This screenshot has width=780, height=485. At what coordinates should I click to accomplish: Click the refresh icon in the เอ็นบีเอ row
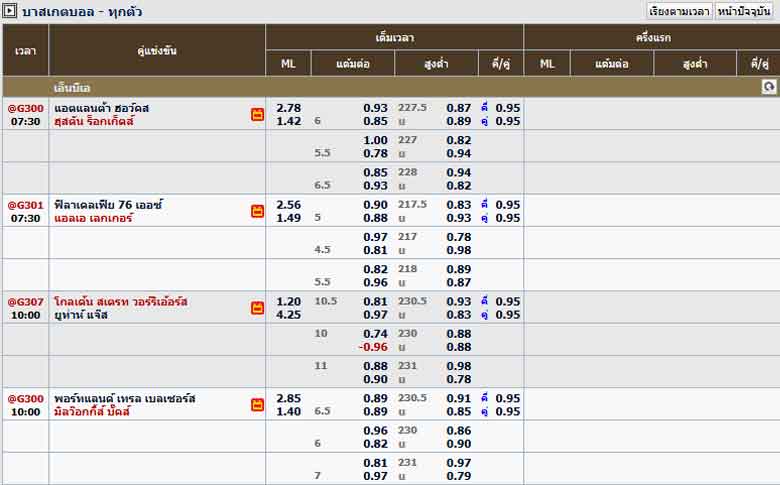768,87
